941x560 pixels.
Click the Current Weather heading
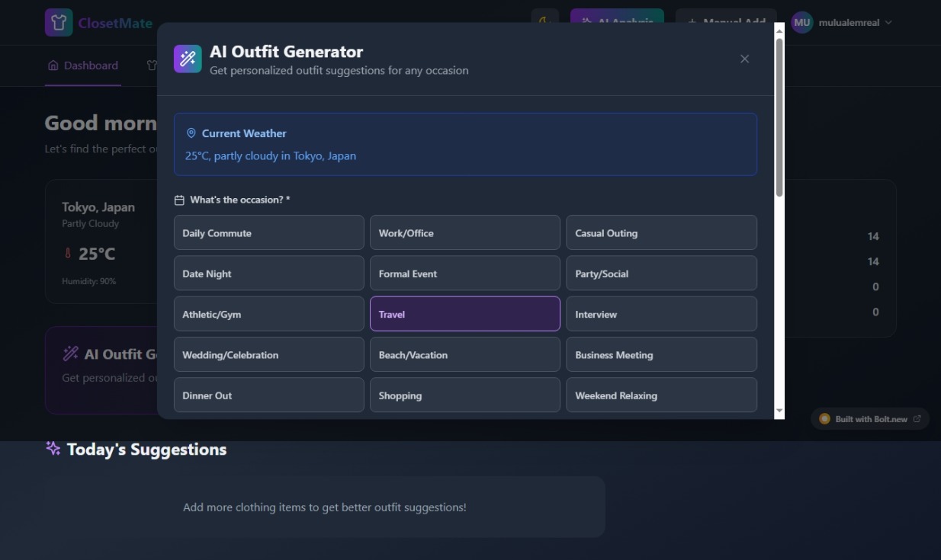click(x=244, y=133)
